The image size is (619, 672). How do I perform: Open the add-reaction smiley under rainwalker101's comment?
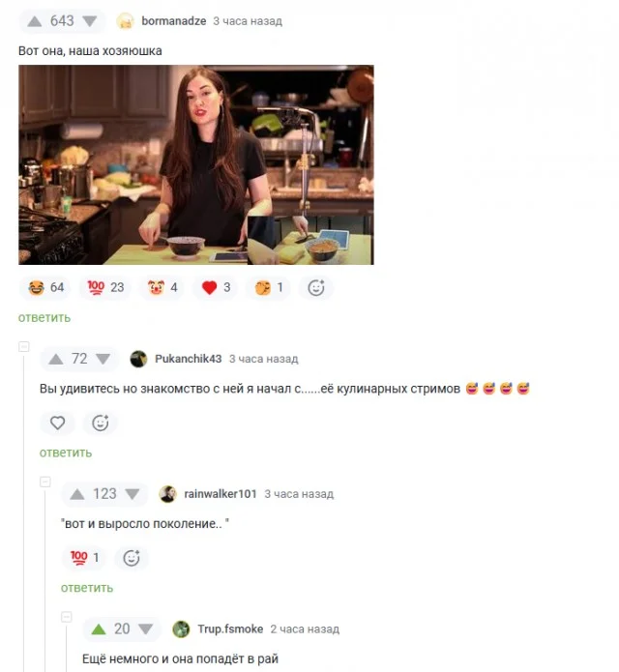132,558
